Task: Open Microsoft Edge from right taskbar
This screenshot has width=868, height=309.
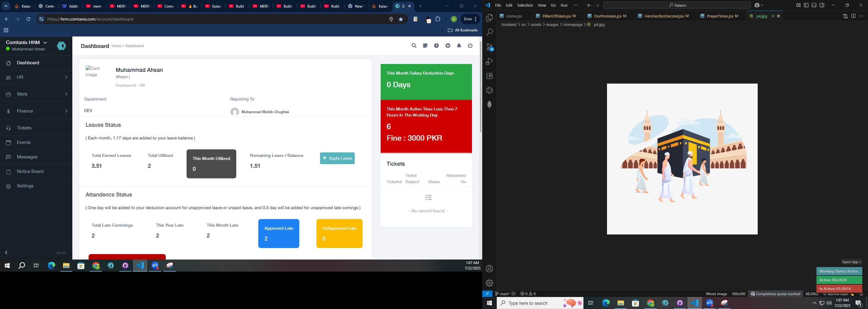Action: tap(606, 303)
